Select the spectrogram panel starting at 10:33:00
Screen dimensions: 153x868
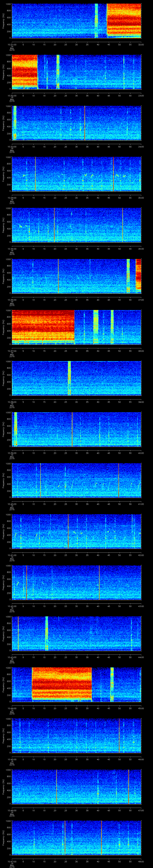click(77, 123)
